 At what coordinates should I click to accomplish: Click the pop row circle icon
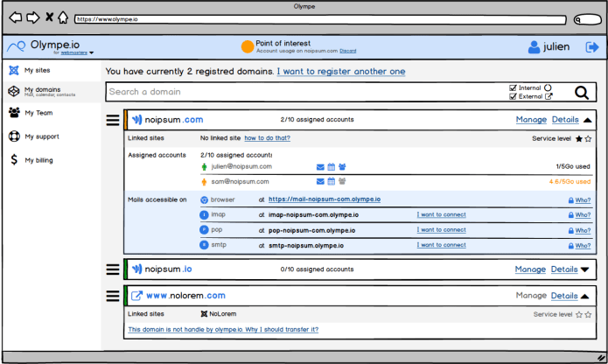tap(204, 230)
